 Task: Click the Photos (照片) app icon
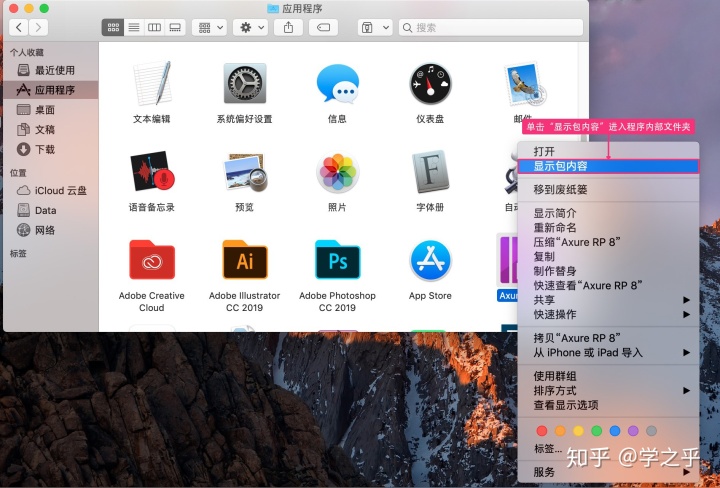pyautogui.click(x=337, y=173)
